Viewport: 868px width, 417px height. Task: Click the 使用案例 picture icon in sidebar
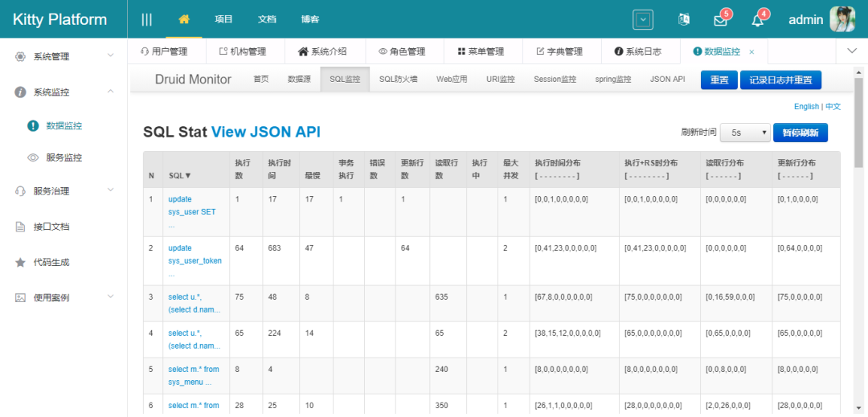pos(20,297)
